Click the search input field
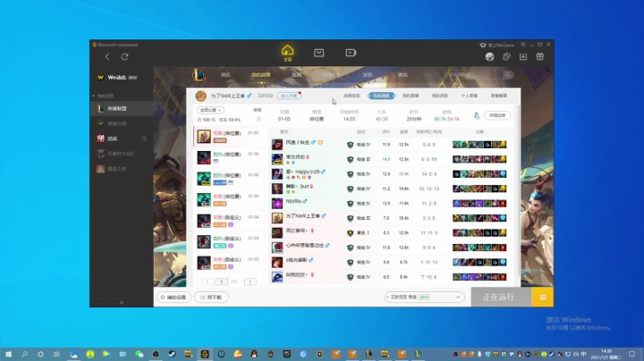Image resolution: width=644 pixels, height=361 pixels. (476, 75)
